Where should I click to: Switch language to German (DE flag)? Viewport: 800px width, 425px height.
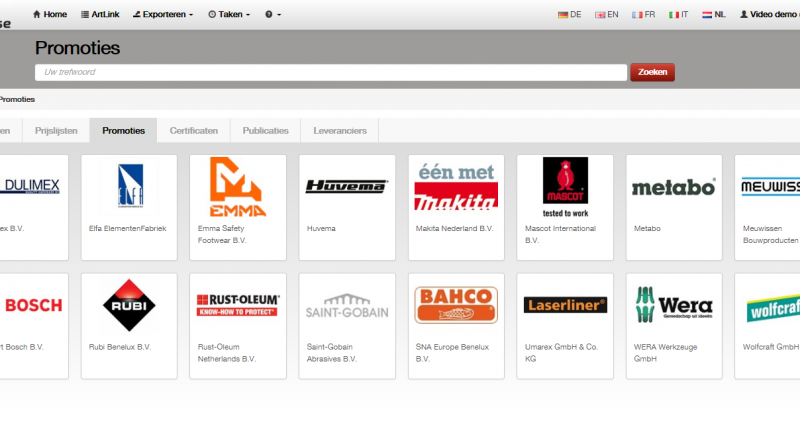click(x=569, y=15)
